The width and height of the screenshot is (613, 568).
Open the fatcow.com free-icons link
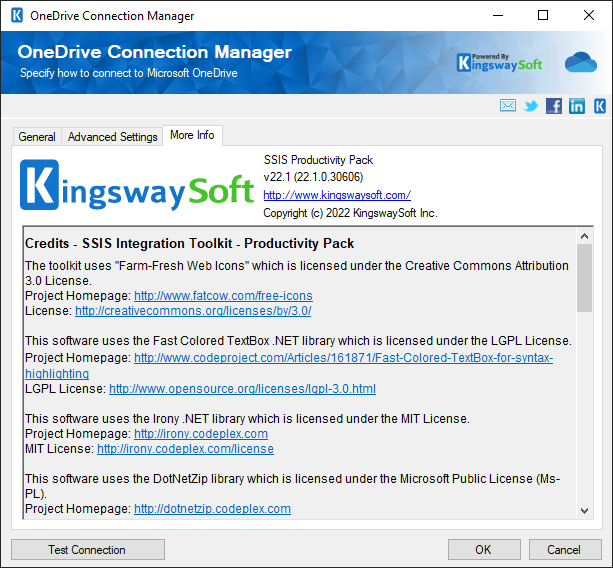(x=223, y=296)
